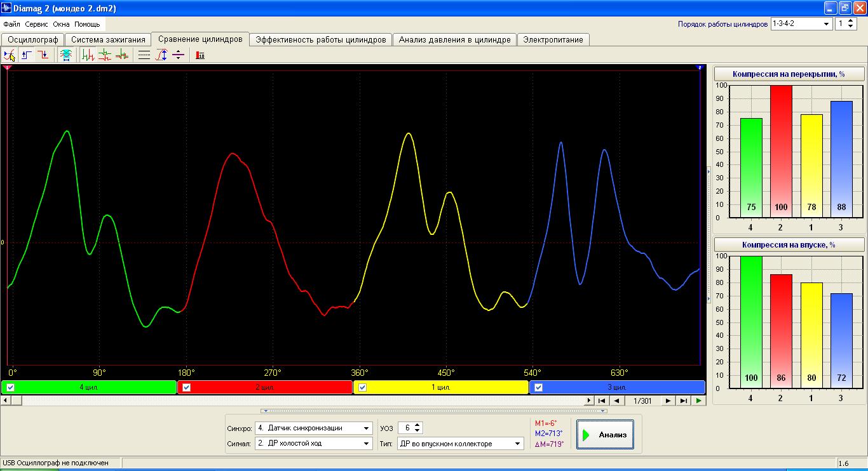The height and width of the screenshot is (471, 868).
Task: Click the horizontal scrollbar left arrow
Action: [x=6, y=401]
